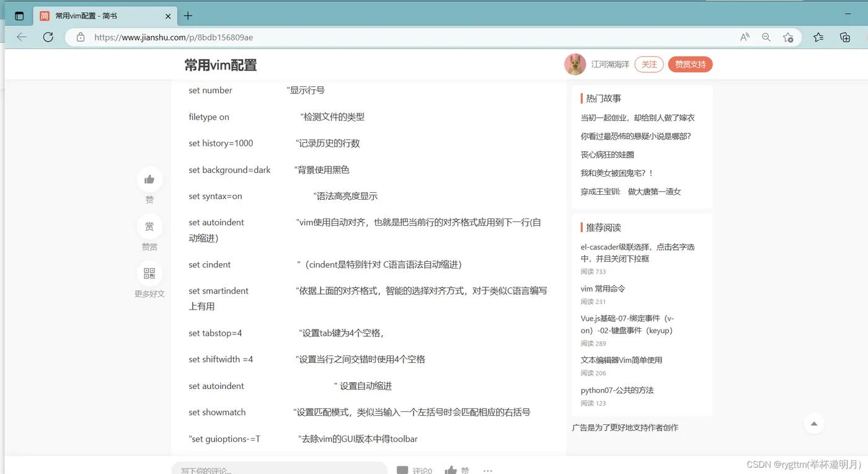868x474 pixels.
Task: Open a new browser tab
Action: pos(188,16)
